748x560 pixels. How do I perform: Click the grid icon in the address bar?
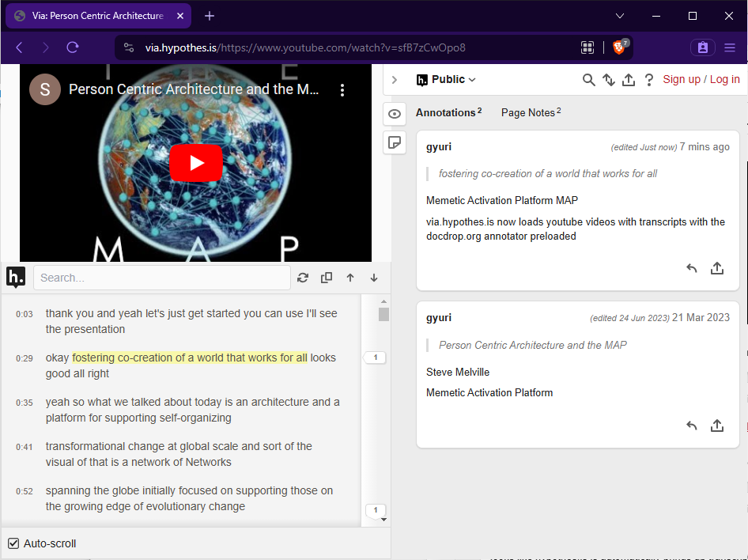point(587,47)
